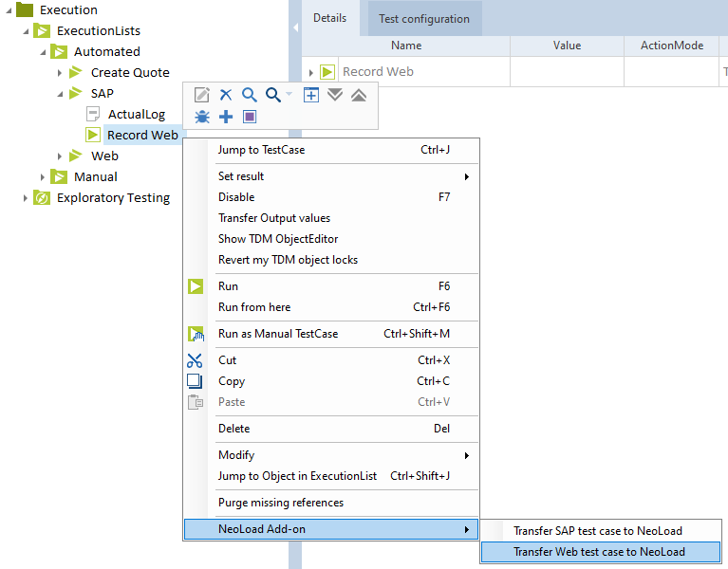Click the open-in-new-window plus icon
This screenshot has height=569, width=728.
(311, 95)
